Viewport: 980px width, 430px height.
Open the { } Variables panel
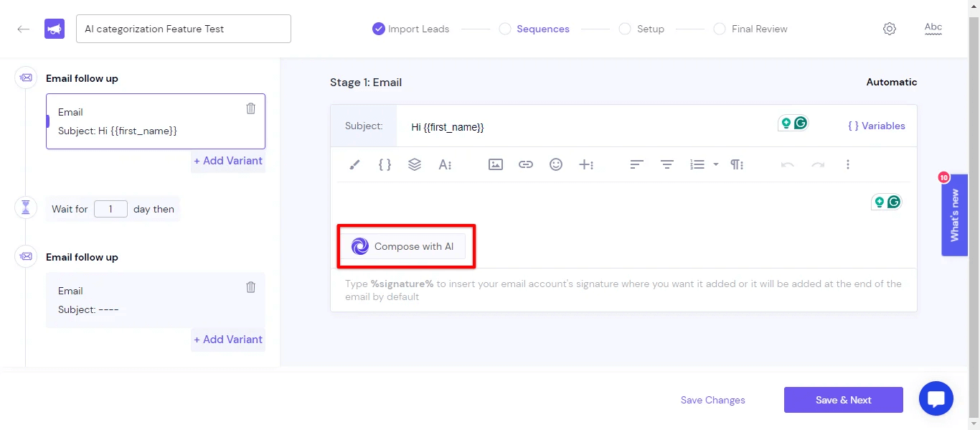(877, 126)
